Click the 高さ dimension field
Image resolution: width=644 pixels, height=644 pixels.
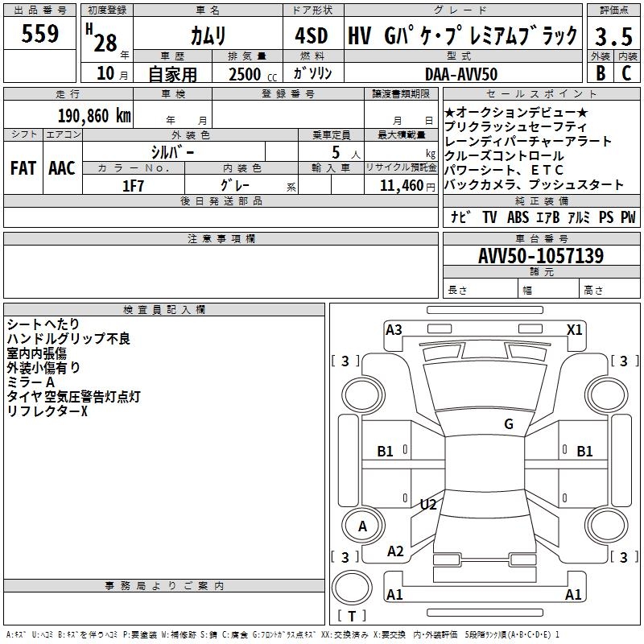(609, 290)
